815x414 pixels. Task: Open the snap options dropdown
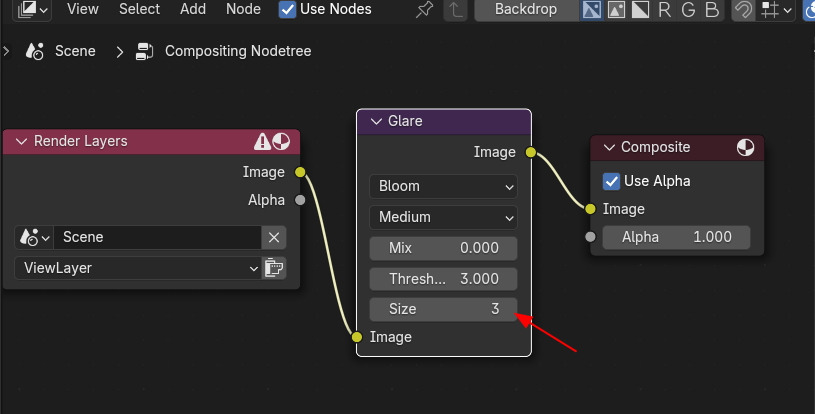(777, 9)
